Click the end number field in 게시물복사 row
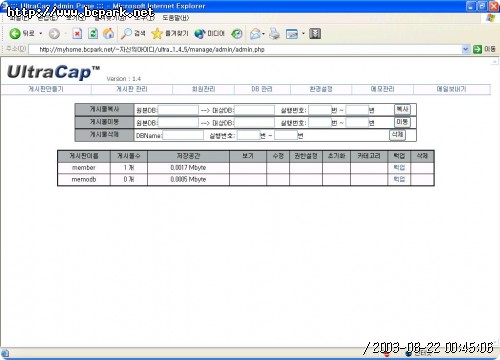 tap(357, 110)
